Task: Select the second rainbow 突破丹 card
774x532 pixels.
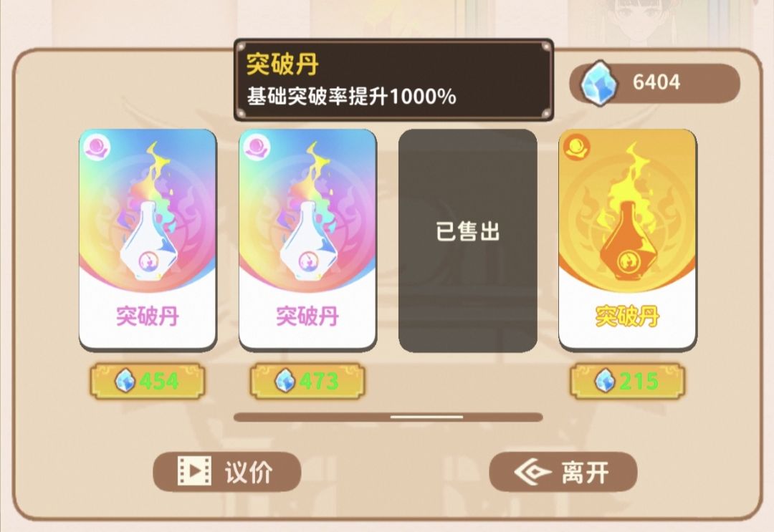Action: pyautogui.click(x=307, y=240)
